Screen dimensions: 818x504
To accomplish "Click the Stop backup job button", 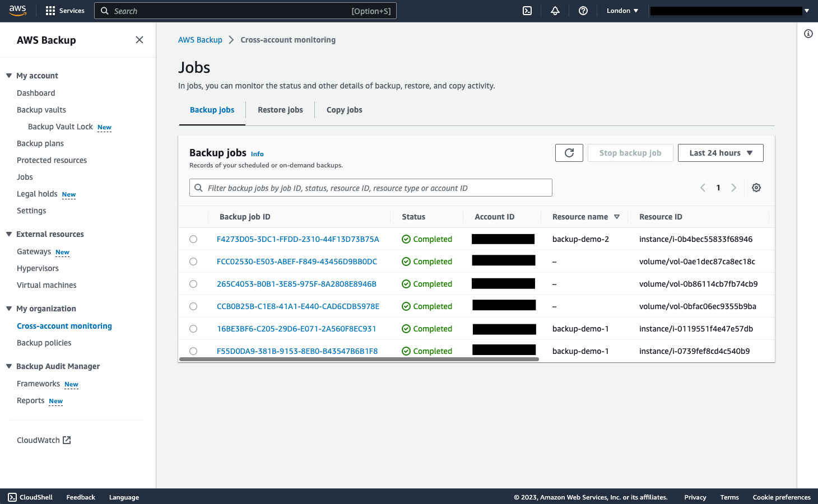I will [630, 153].
